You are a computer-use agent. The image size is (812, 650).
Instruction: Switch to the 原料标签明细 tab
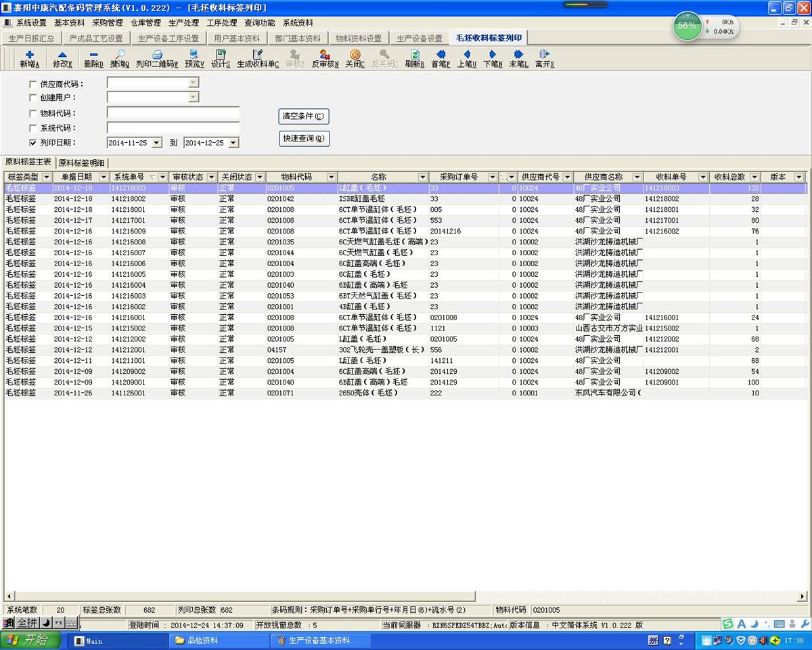(x=82, y=162)
